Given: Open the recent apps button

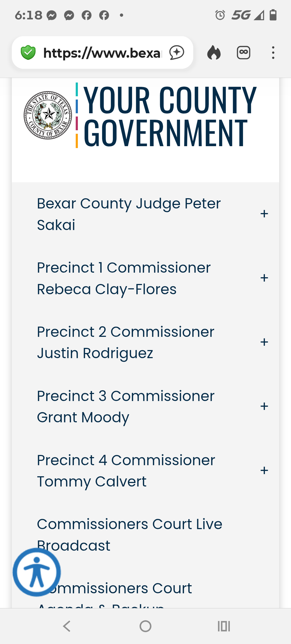Looking at the screenshot, I should [224, 626].
